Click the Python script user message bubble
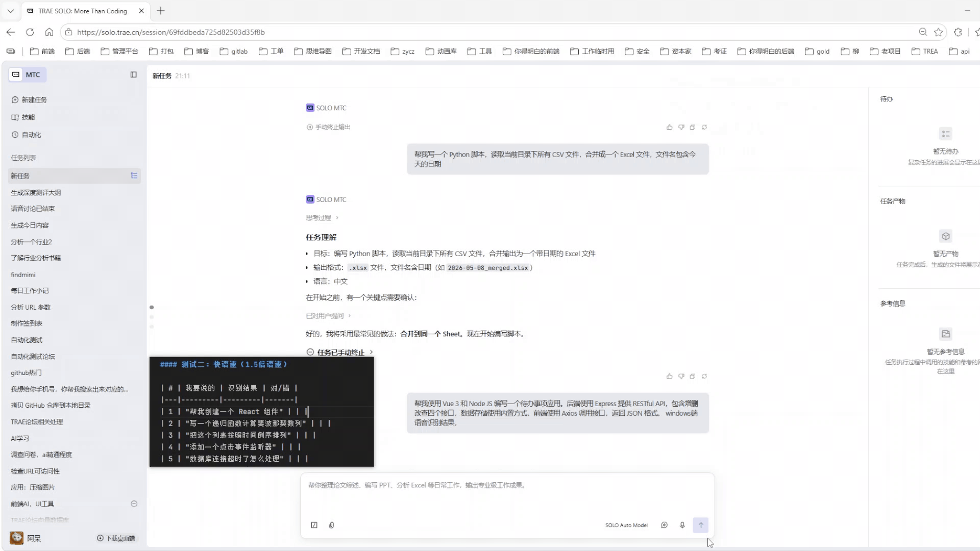The height and width of the screenshot is (551, 980). click(x=557, y=159)
